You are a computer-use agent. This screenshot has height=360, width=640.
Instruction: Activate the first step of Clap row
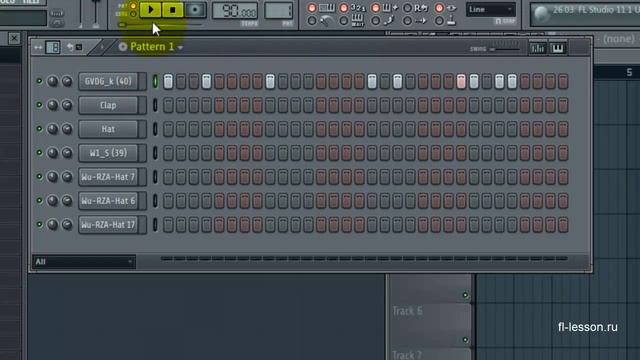(x=168, y=105)
